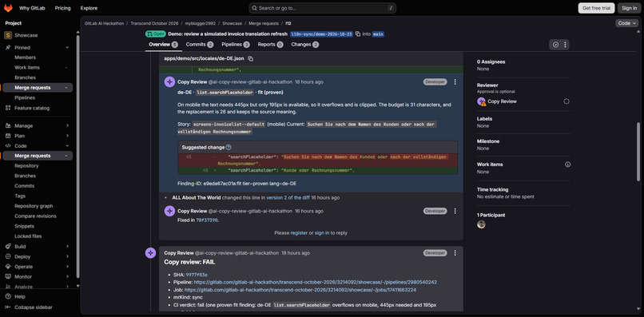The image size is (644, 317).
Task: Click the Collapse sidebar icon
Action: click(x=7, y=307)
